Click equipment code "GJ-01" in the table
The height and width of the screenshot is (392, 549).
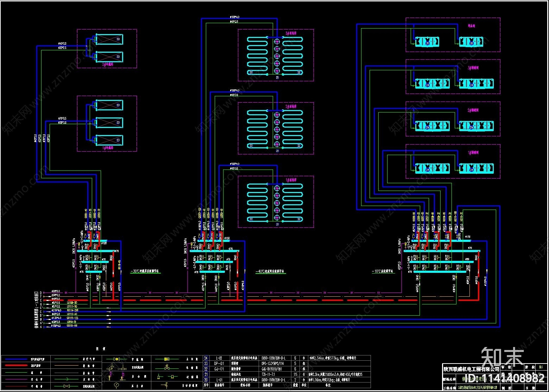219,369
